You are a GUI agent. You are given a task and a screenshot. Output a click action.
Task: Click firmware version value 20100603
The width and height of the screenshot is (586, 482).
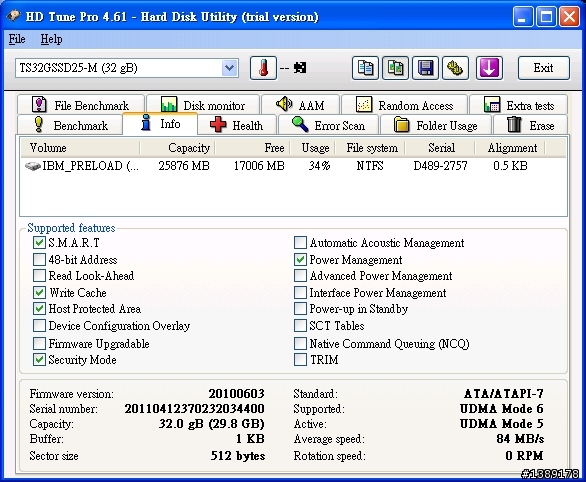(x=237, y=393)
